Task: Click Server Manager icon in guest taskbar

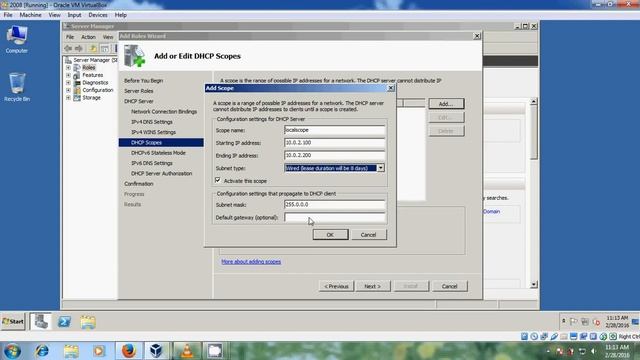Action: (x=41, y=322)
